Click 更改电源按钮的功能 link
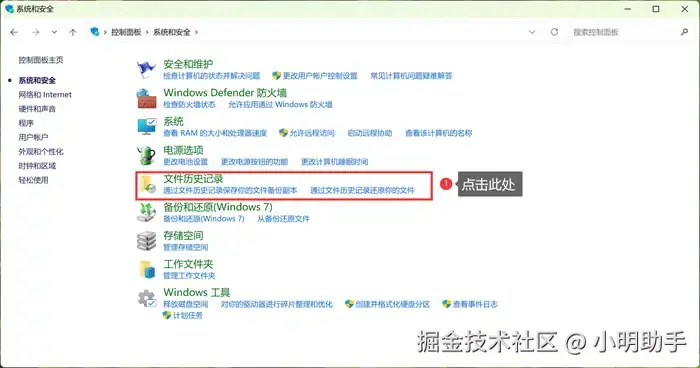700x368 pixels. pyautogui.click(x=254, y=162)
